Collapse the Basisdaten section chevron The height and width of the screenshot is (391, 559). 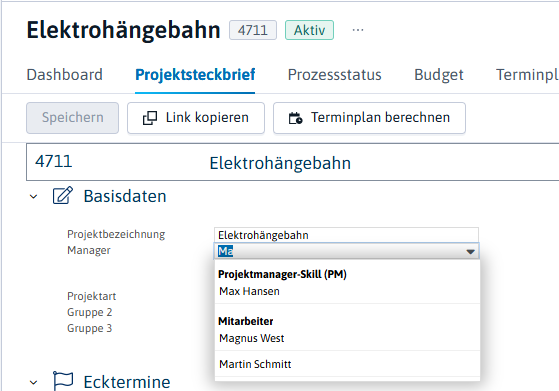[34, 196]
